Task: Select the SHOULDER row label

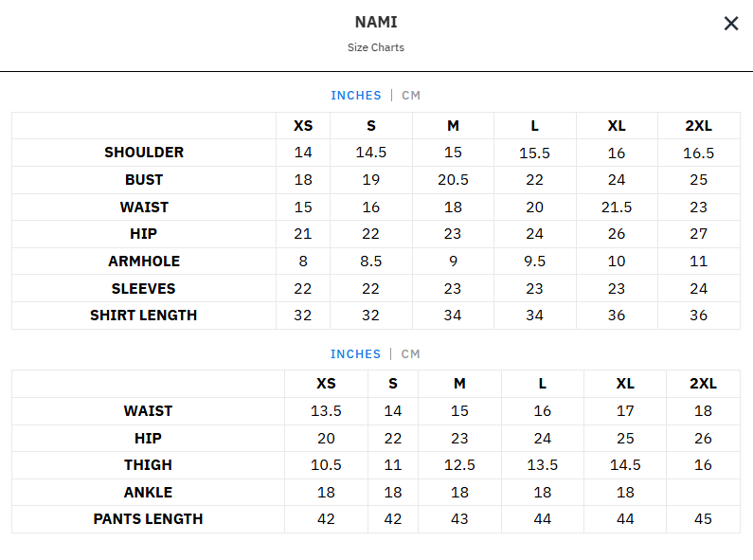Action: (144, 153)
